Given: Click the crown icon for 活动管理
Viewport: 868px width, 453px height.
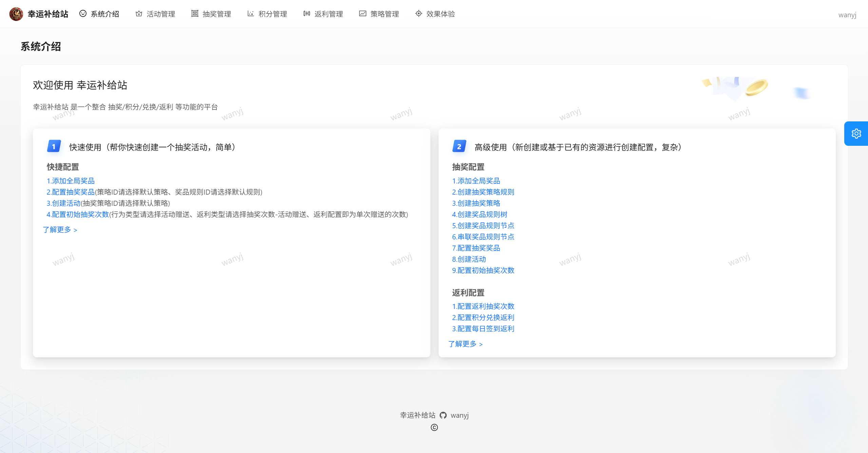Looking at the screenshot, I should pos(139,14).
